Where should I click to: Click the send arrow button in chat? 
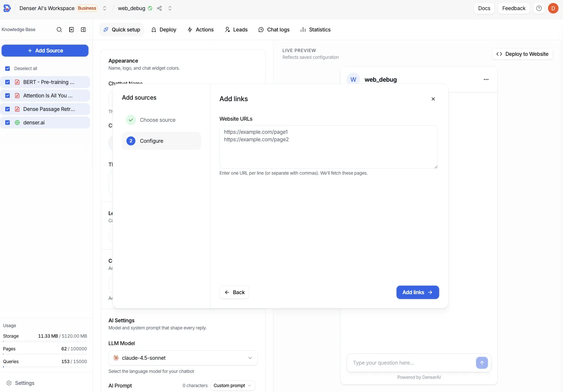click(x=482, y=363)
